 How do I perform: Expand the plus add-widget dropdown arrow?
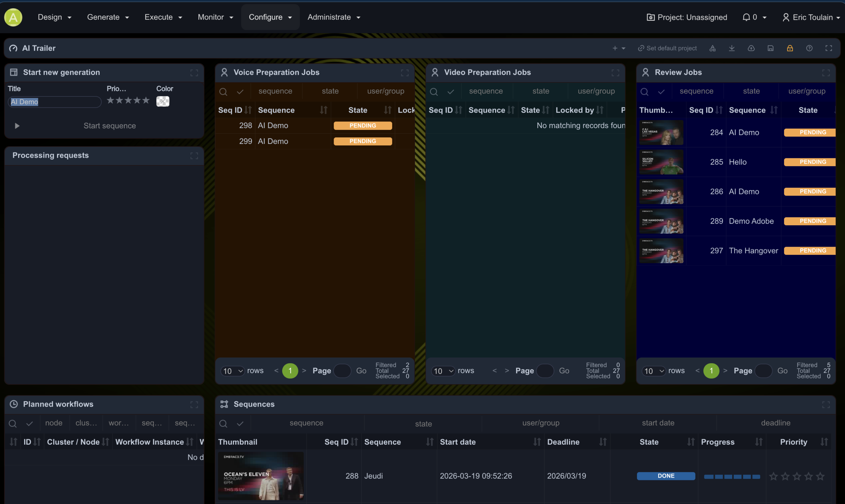(x=624, y=48)
